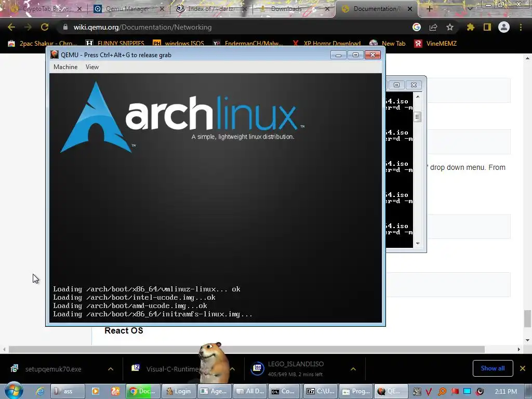Toggle the Chrome side panel

point(487,27)
